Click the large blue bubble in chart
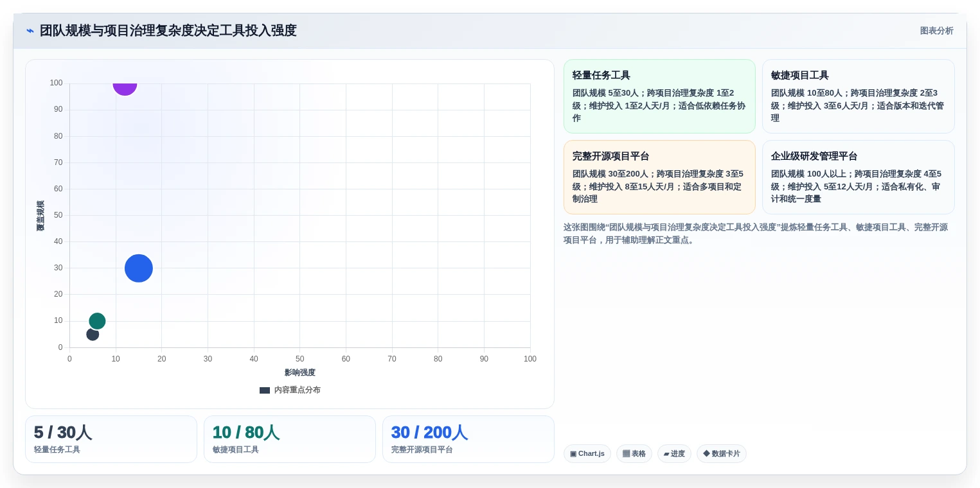980x488 pixels. [x=139, y=268]
